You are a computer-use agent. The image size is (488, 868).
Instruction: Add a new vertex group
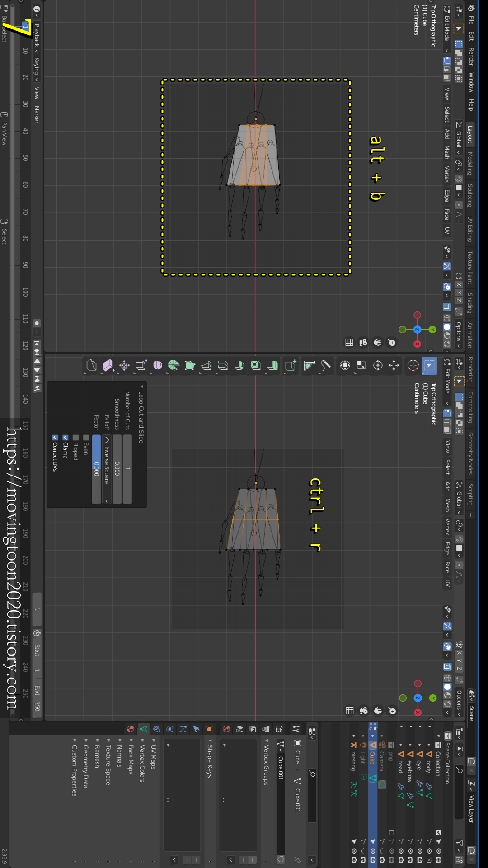(253, 860)
